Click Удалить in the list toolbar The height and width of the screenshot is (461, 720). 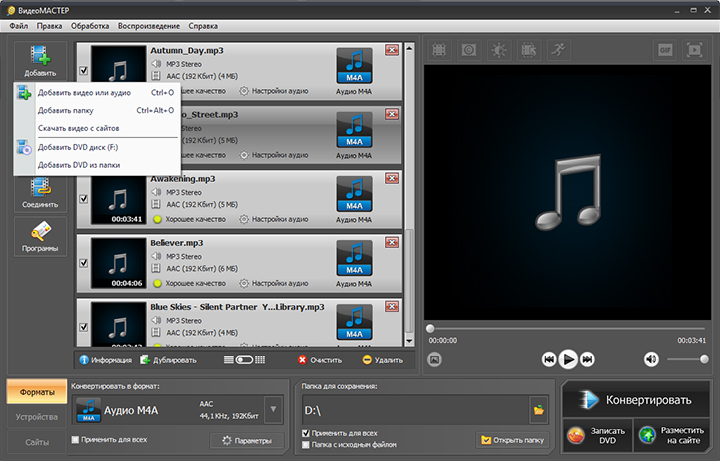383,360
